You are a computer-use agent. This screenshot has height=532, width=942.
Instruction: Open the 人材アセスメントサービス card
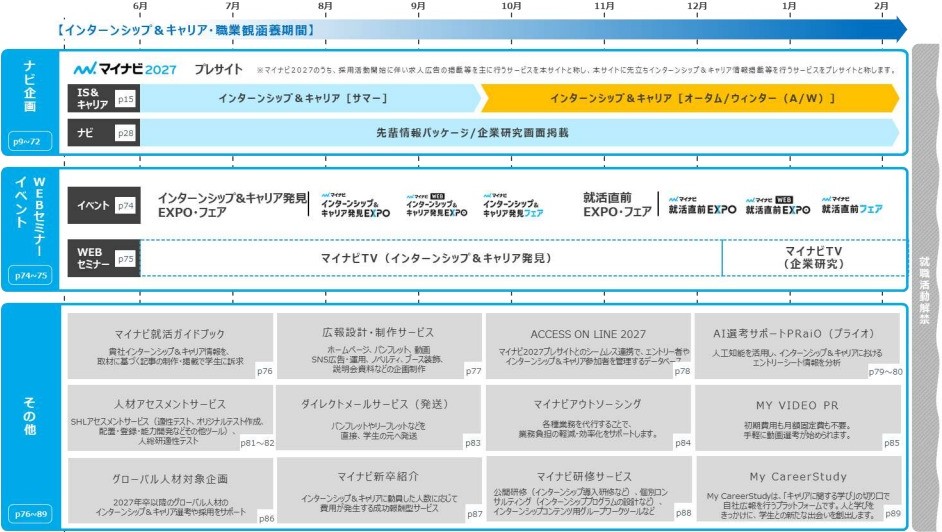[170, 418]
